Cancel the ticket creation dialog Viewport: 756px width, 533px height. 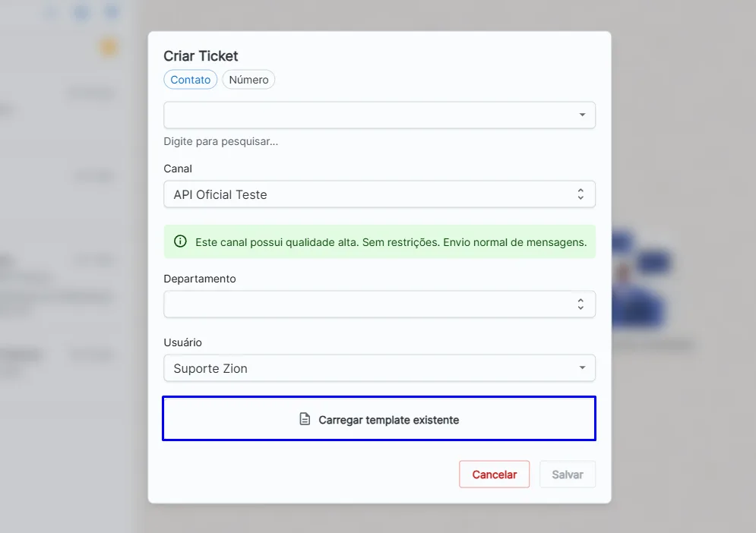494,475
